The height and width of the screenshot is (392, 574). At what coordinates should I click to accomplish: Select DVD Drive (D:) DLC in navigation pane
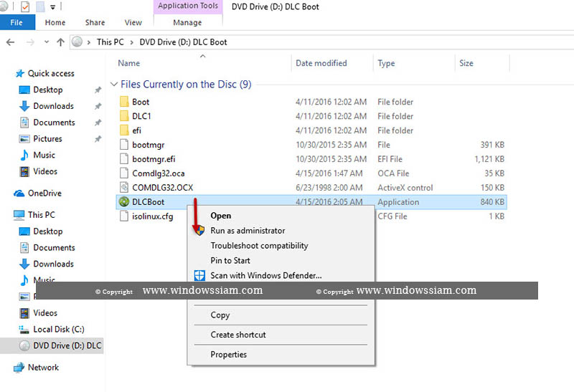(x=52, y=345)
